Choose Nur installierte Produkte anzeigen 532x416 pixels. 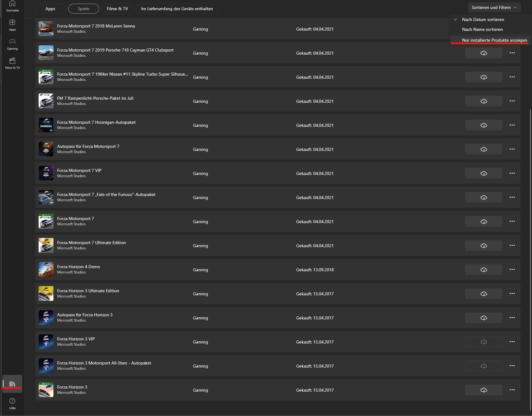click(490, 40)
